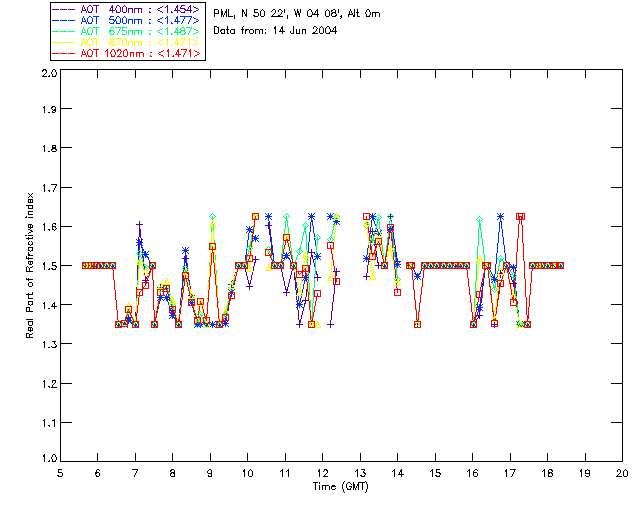Click the 1.2 y-axis tick label
The width and height of the screenshot is (640, 512).
coord(49,384)
